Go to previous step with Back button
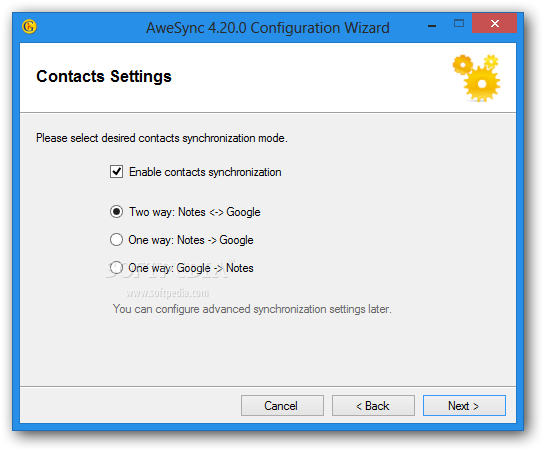 click(373, 405)
